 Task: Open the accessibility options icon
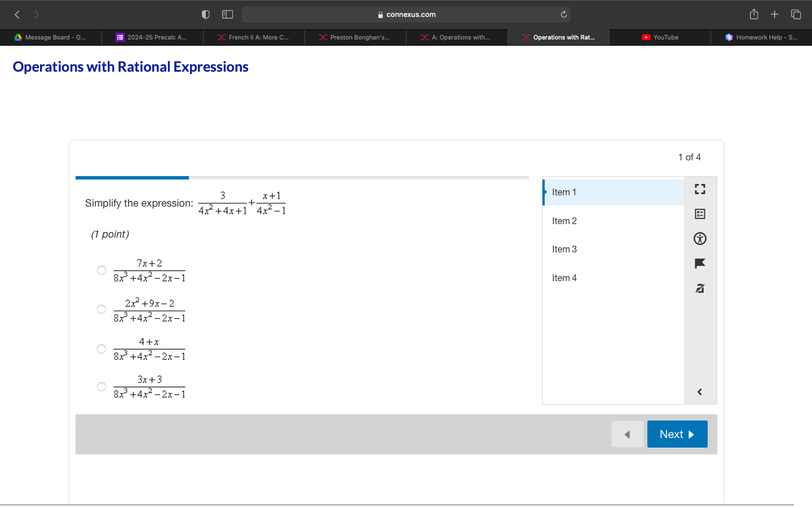tap(700, 239)
